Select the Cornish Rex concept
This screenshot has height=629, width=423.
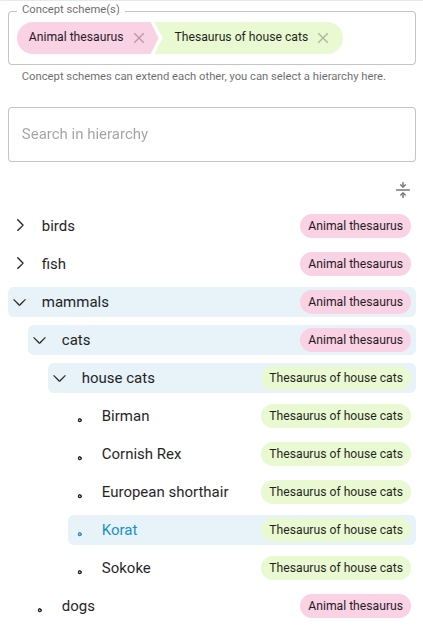142,454
